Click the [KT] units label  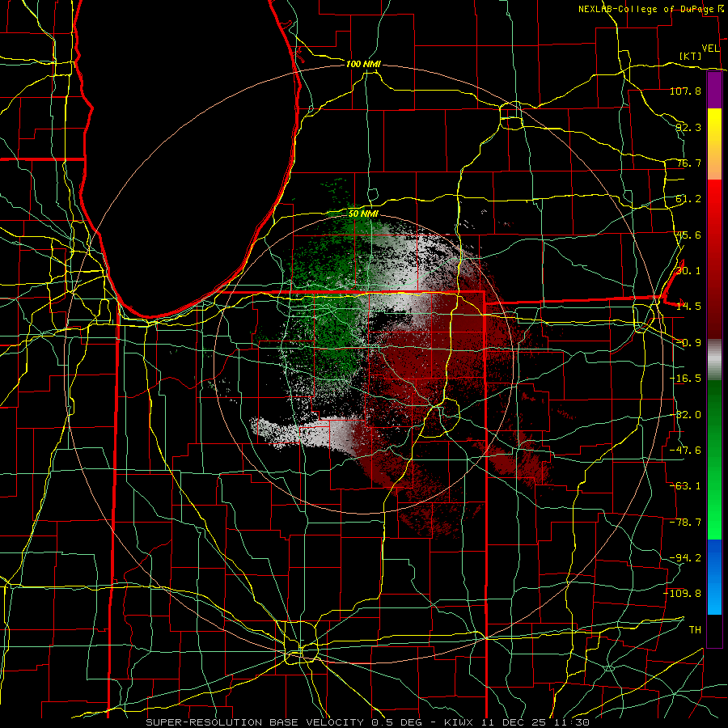691,56
